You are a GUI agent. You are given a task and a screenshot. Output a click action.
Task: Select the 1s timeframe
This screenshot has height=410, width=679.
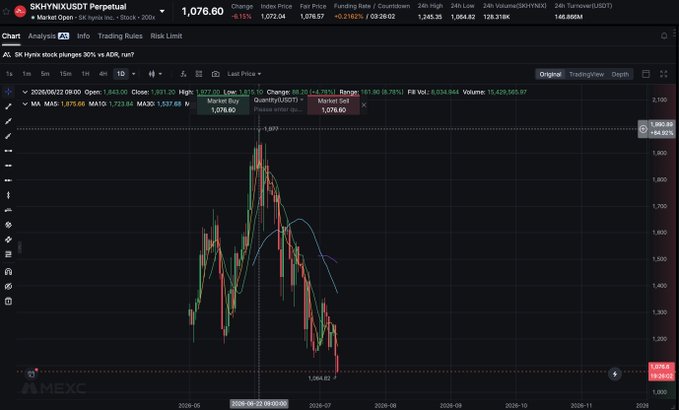(x=9, y=74)
